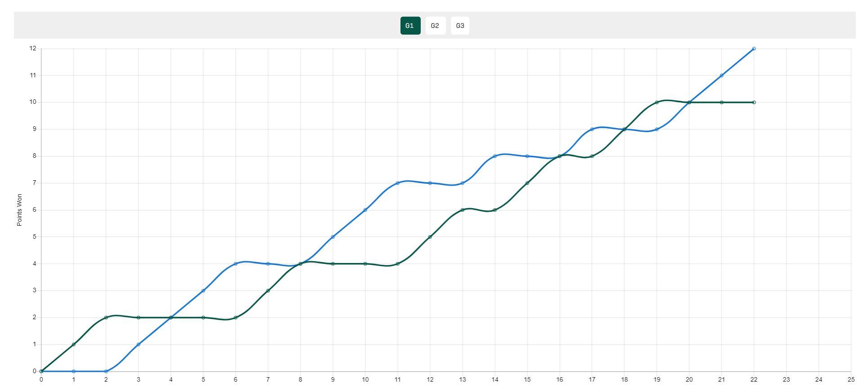Click green data point at rally 12
This screenshot has width=868, height=392.
click(430, 237)
